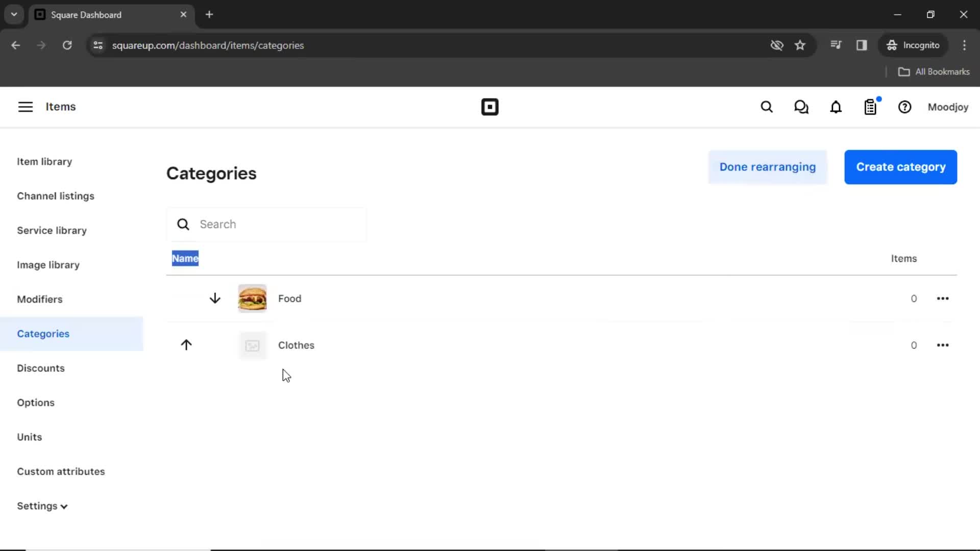Click search input field in categories
The width and height of the screenshot is (980, 551).
point(269,224)
